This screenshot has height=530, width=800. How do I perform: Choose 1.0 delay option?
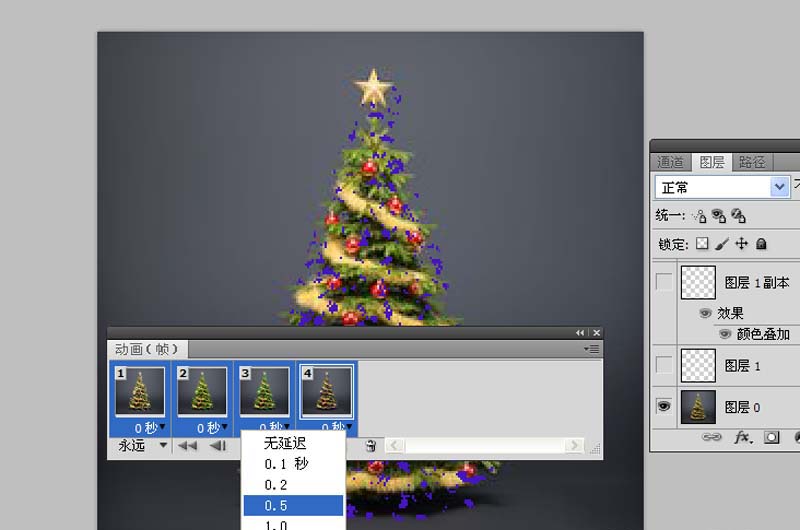tap(293, 524)
